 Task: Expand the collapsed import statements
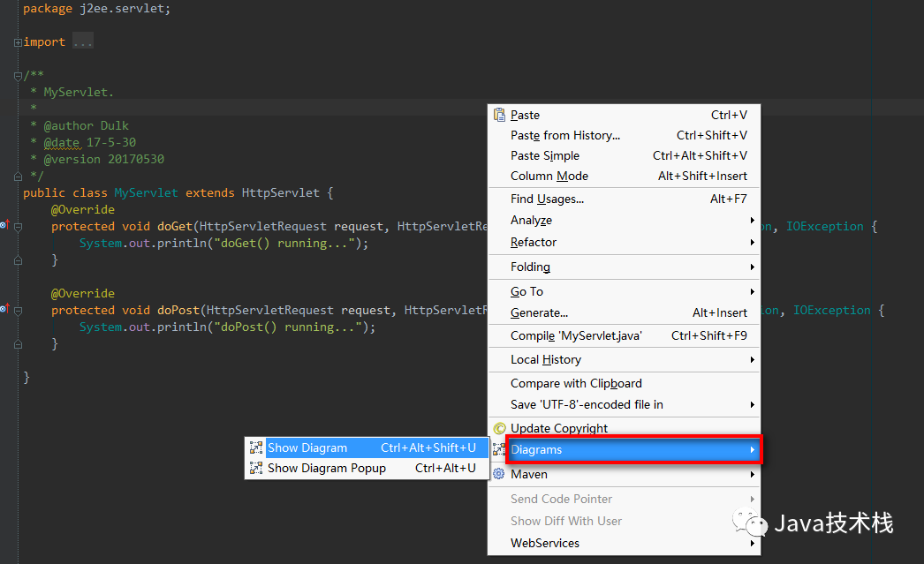click(x=17, y=41)
